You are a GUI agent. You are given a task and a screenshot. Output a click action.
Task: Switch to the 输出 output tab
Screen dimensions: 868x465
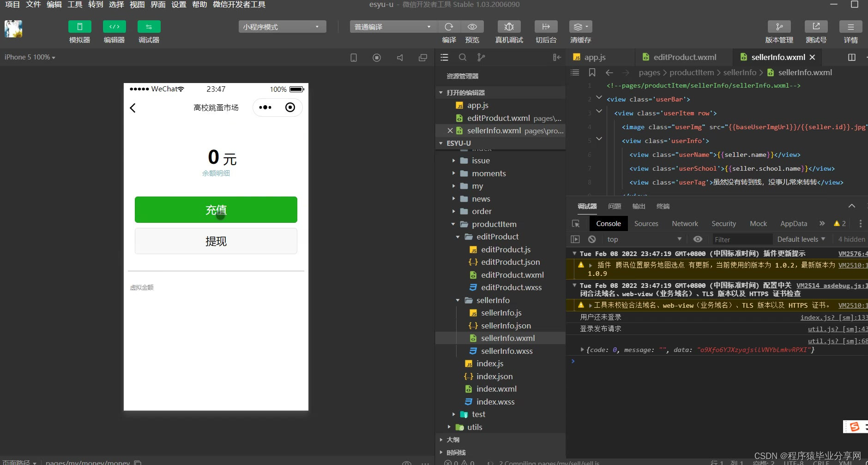639,206
